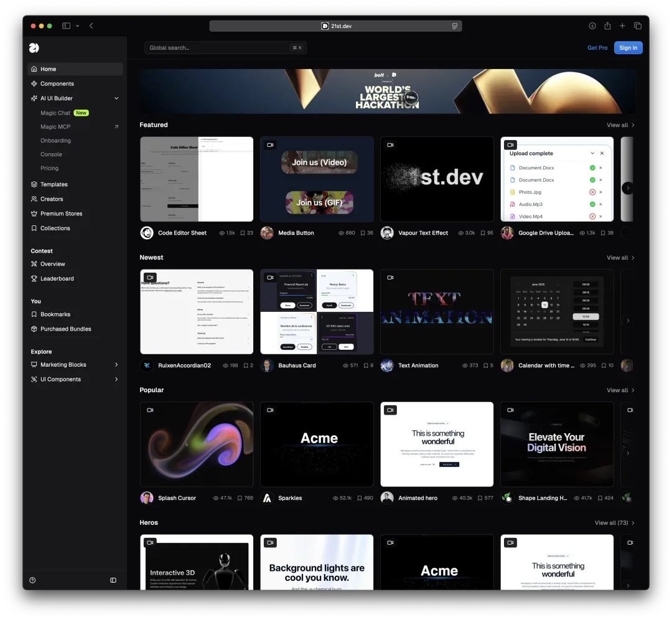672x620 pixels.
Task: Click the Sign in button
Action: [628, 47]
